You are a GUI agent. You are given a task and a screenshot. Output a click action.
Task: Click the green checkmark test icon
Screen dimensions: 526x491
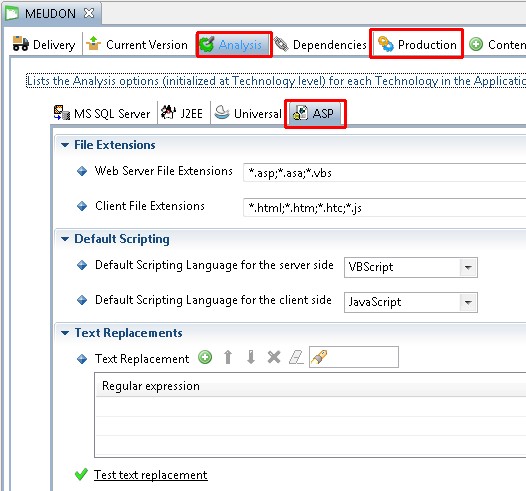[x=81, y=475]
